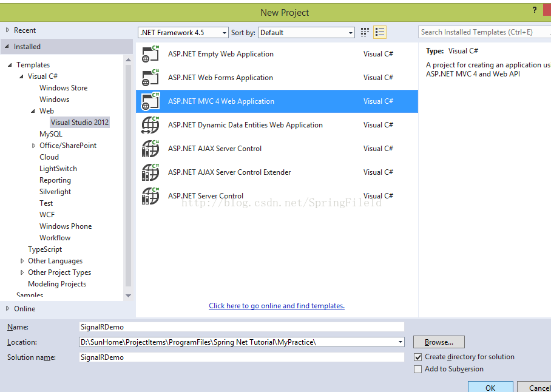Toggle Create directory for solution checkbox

click(418, 357)
